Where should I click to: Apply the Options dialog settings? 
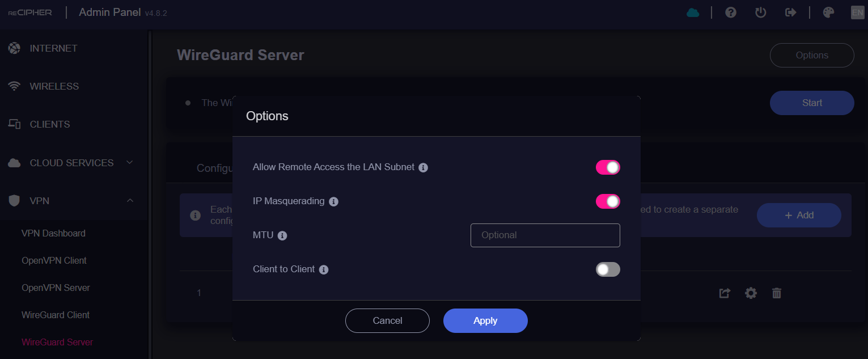pyautogui.click(x=485, y=320)
